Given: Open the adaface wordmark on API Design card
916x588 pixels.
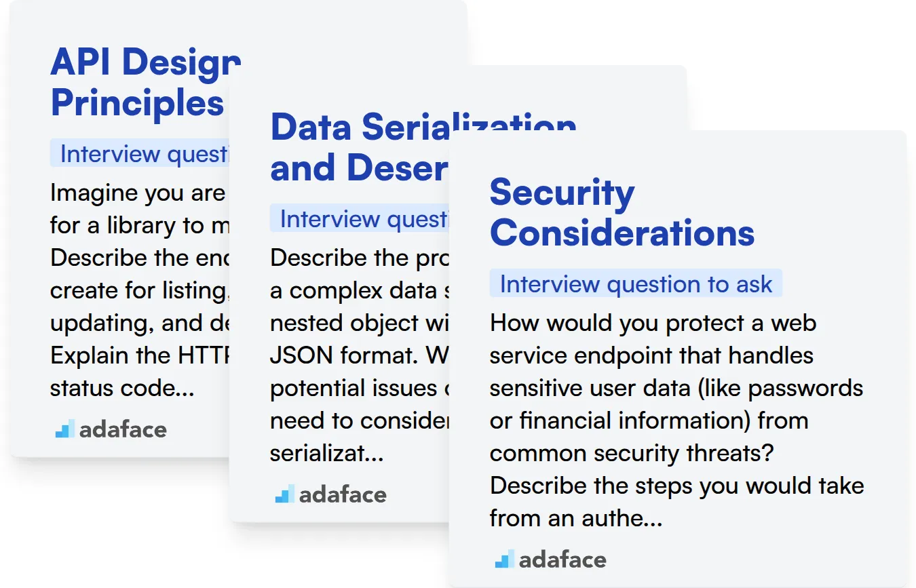Looking at the screenshot, I should 123,429.
